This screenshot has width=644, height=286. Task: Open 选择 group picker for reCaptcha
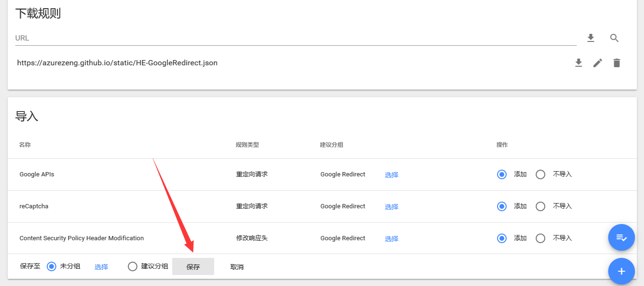pos(392,207)
